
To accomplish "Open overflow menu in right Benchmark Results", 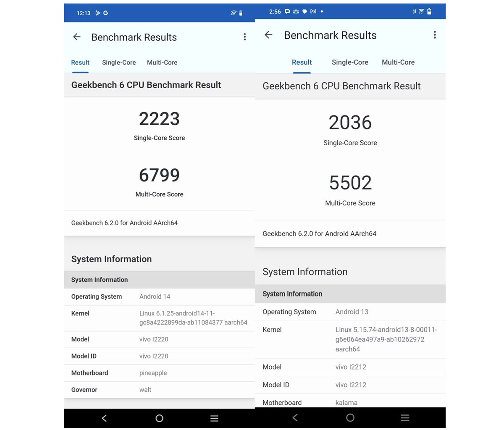I will pos(435,35).
